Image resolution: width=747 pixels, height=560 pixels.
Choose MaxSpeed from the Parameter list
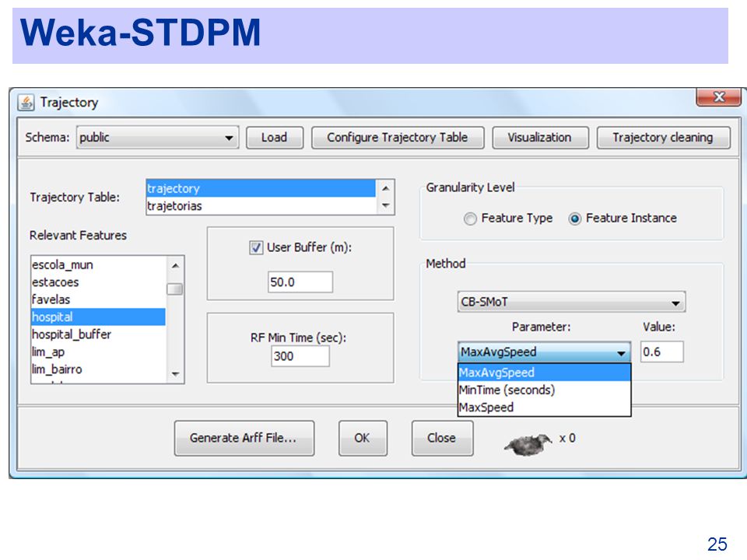tap(544, 408)
